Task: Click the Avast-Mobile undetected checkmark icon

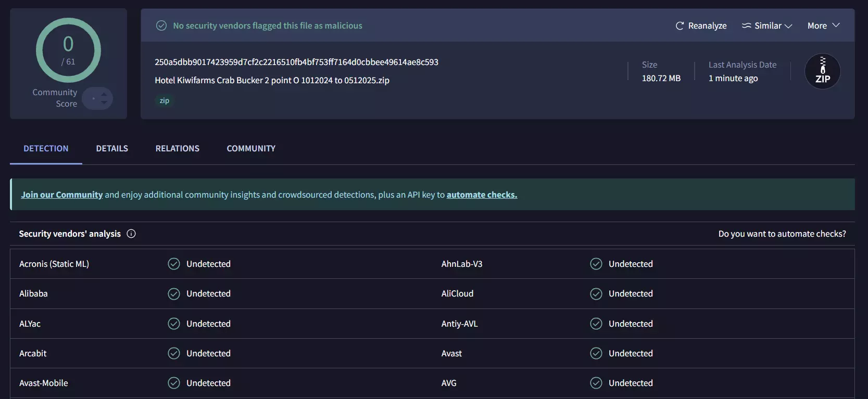Action: click(x=174, y=383)
